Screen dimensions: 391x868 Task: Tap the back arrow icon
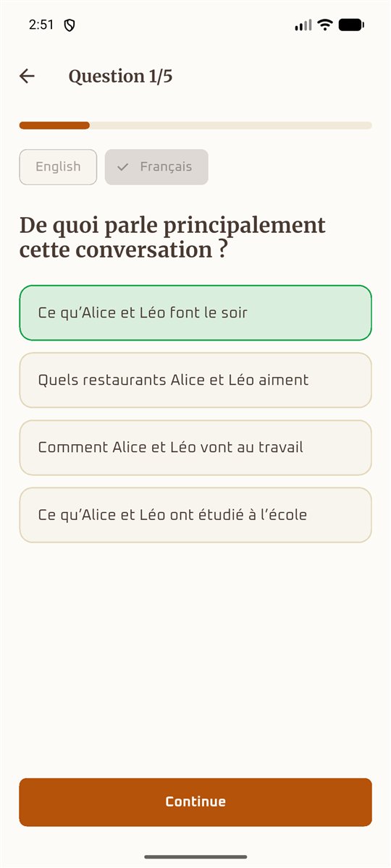(x=27, y=76)
